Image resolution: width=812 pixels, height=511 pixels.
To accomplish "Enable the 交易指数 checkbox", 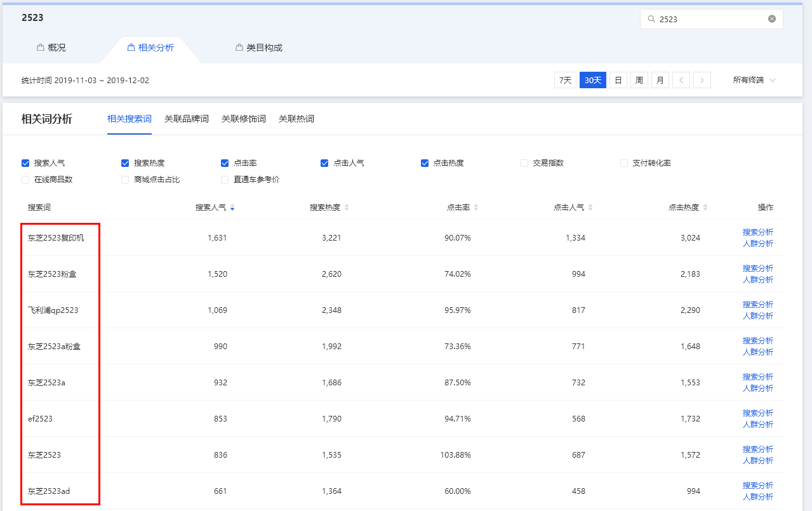I will tap(524, 163).
